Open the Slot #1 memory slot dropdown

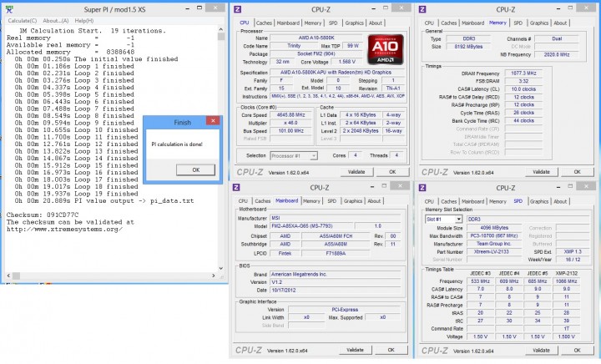point(443,220)
